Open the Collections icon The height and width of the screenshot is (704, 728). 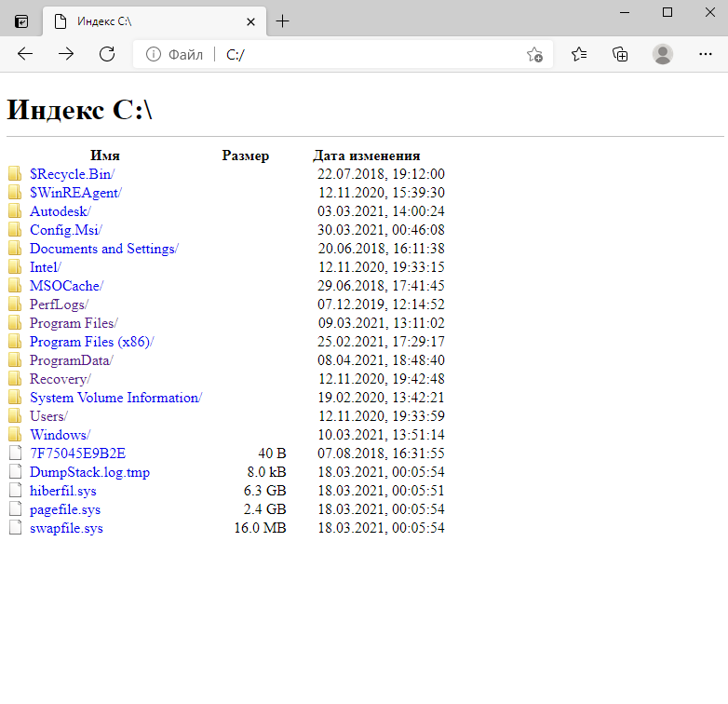620,54
